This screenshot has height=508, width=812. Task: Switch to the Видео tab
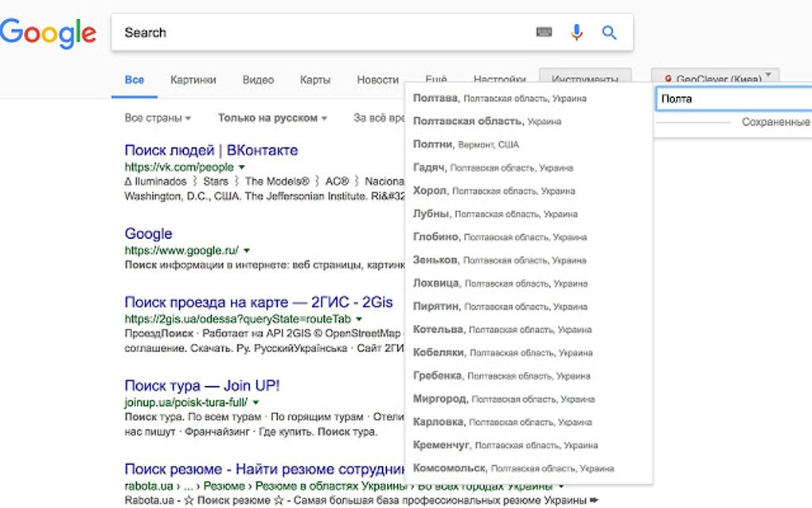258,80
